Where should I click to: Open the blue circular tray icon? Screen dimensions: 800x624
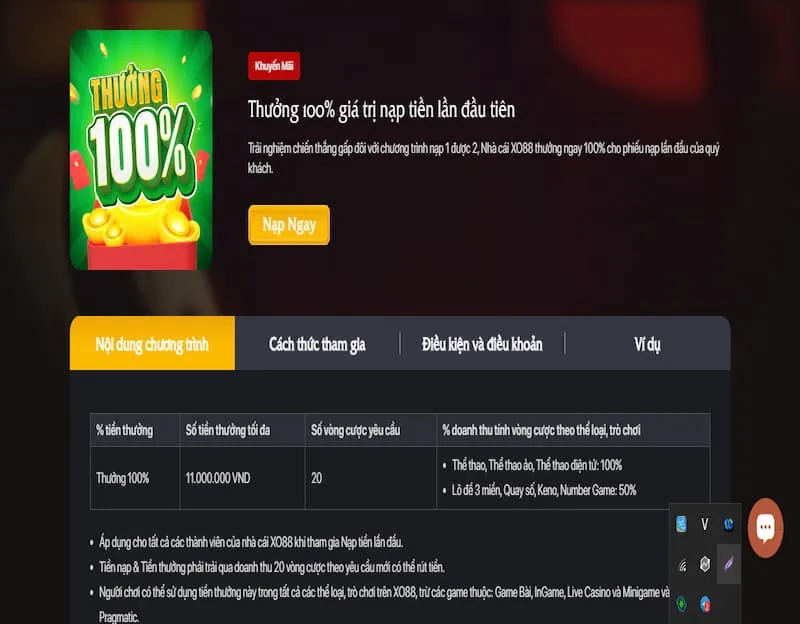point(728,524)
